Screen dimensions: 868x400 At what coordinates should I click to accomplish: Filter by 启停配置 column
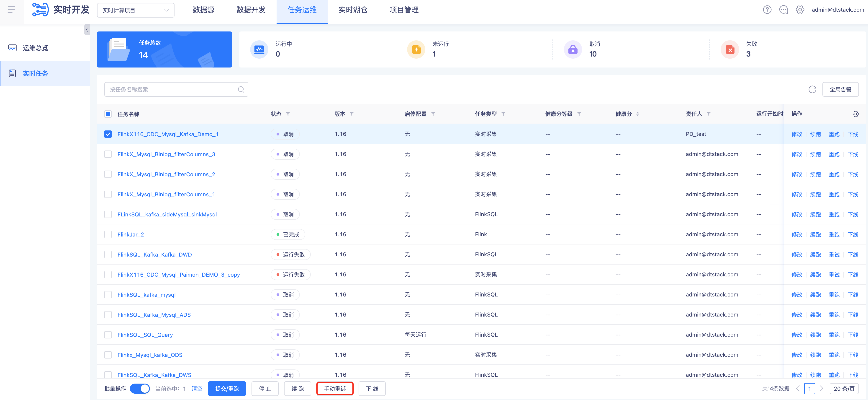tap(433, 114)
